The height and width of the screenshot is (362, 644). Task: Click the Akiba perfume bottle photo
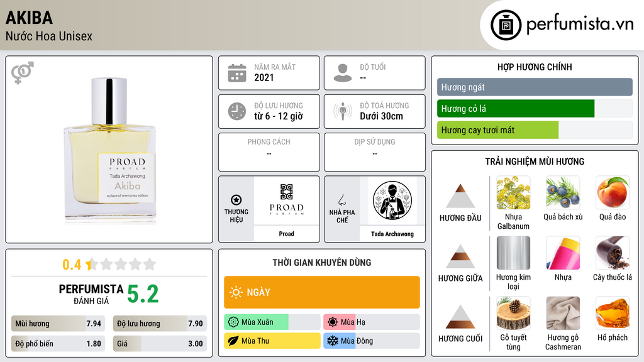tap(109, 150)
